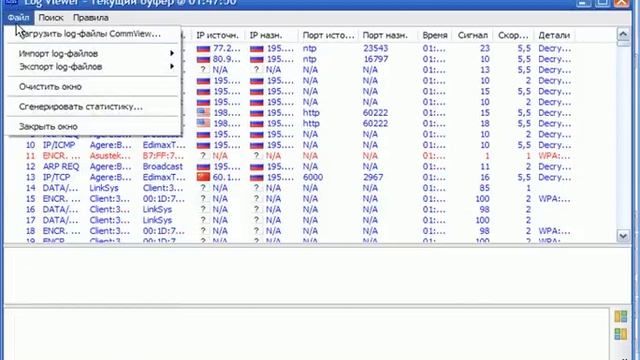Image resolution: width=640 pixels, height=360 pixels.
Task: Click destination port 23543 cell
Action: tap(376, 49)
